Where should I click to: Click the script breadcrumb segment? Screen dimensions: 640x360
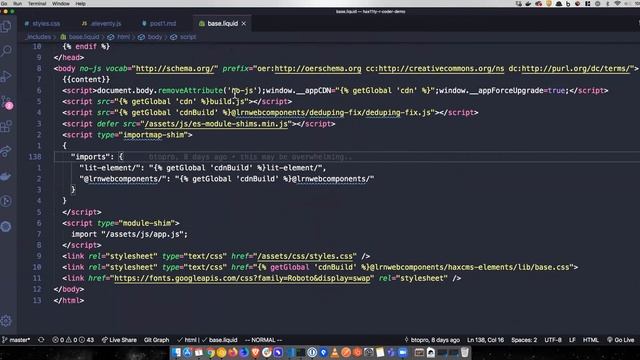[x=183, y=37]
